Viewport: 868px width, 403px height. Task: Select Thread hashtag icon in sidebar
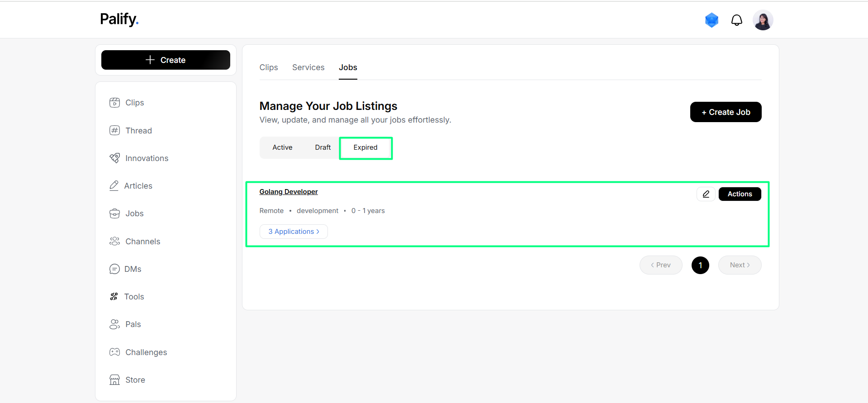(114, 131)
